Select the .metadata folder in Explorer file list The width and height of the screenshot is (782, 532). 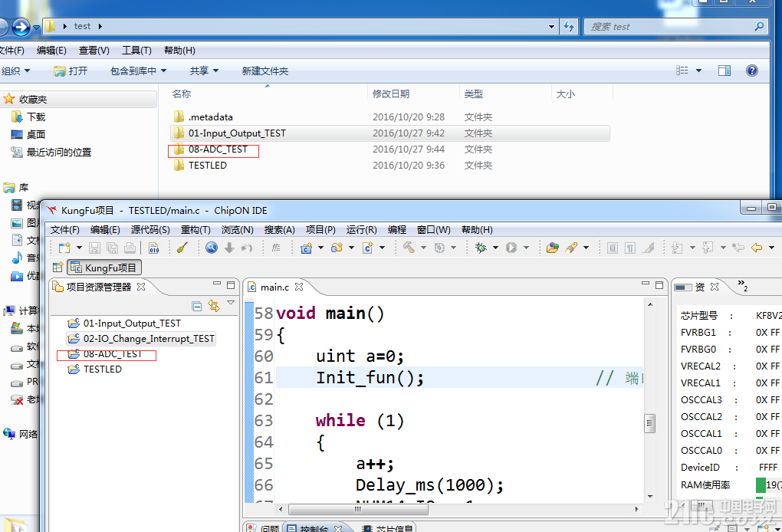(x=203, y=117)
